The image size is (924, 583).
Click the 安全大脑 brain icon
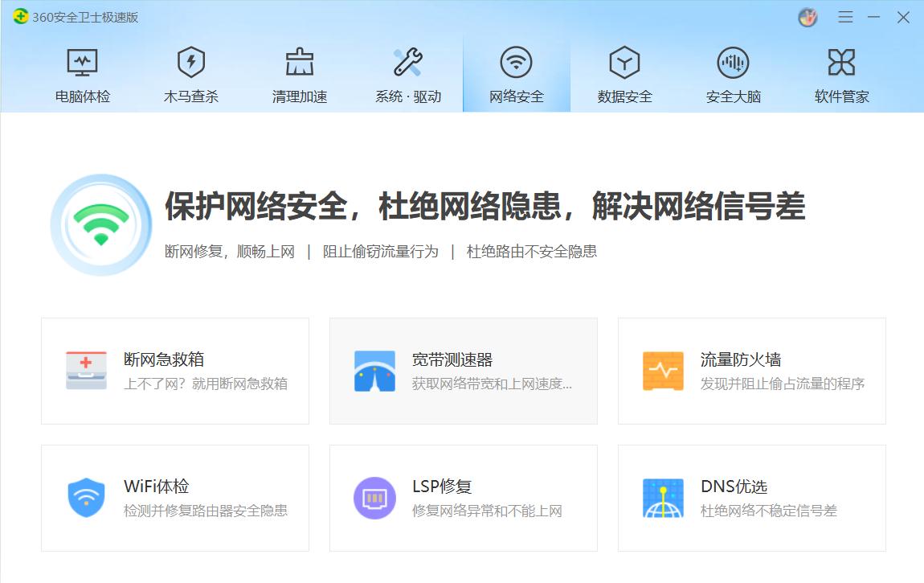732,61
